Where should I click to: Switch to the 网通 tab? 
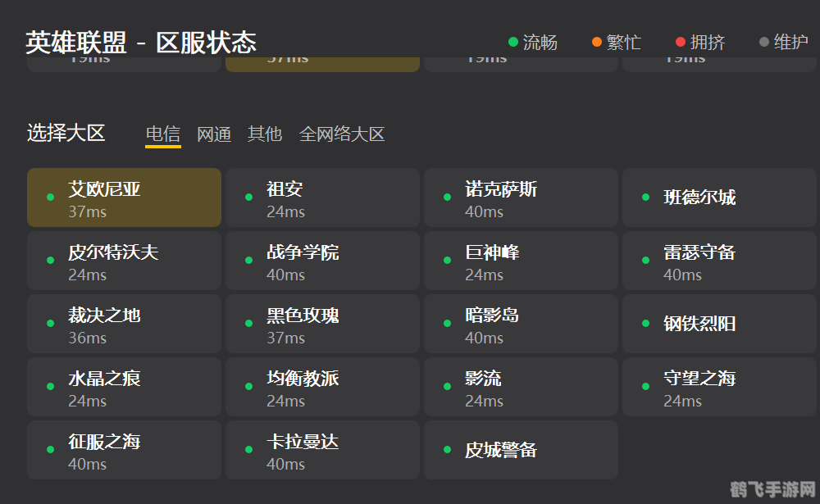click(x=214, y=134)
